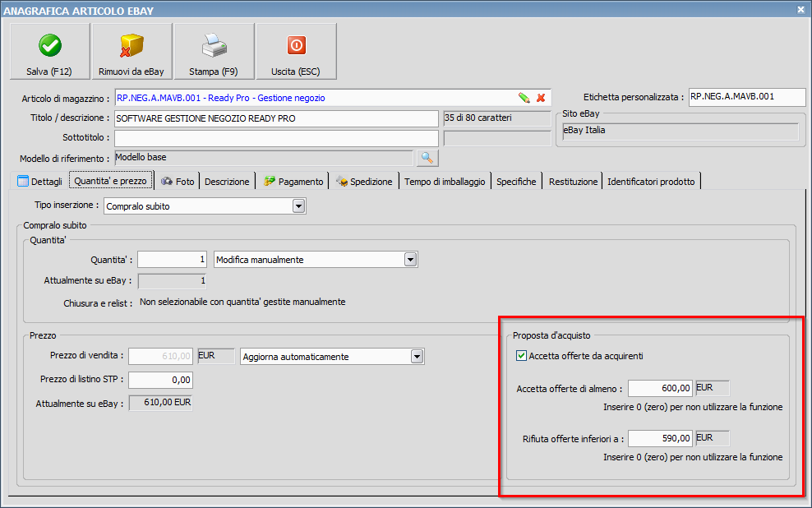The width and height of the screenshot is (812, 508).
Task: Click the 'Attualmente su eBay' 610,00 EUR value
Action: [x=160, y=403]
